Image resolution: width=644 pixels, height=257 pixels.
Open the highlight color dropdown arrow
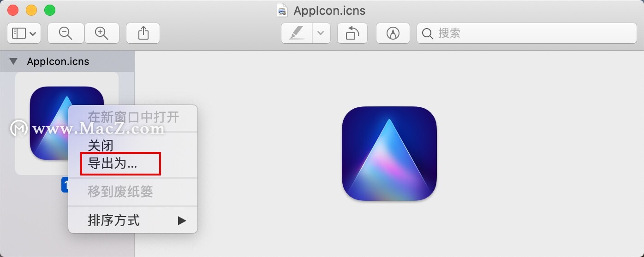(321, 33)
